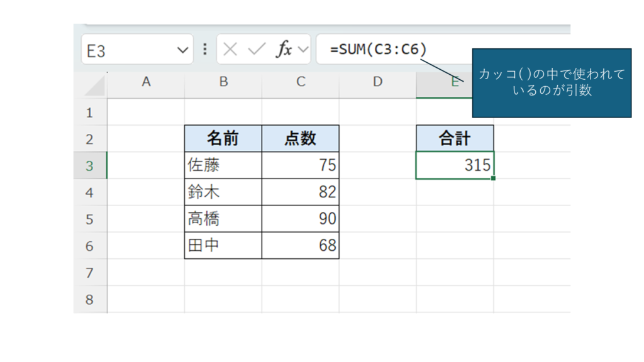Select row 1 header
The width and height of the screenshot is (644, 362).
coord(89,112)
